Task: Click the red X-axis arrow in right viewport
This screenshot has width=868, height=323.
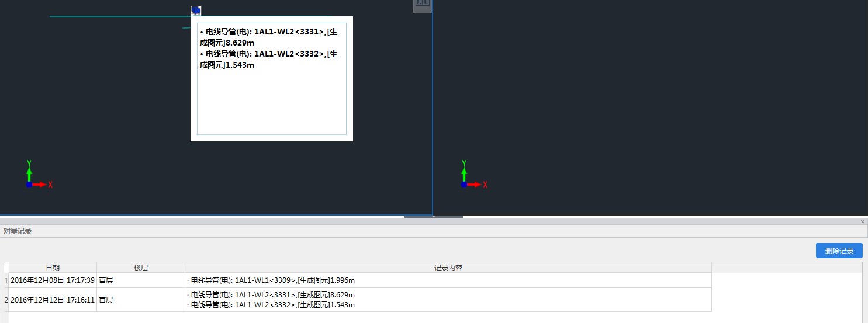Action: click(x=475, y=185)
